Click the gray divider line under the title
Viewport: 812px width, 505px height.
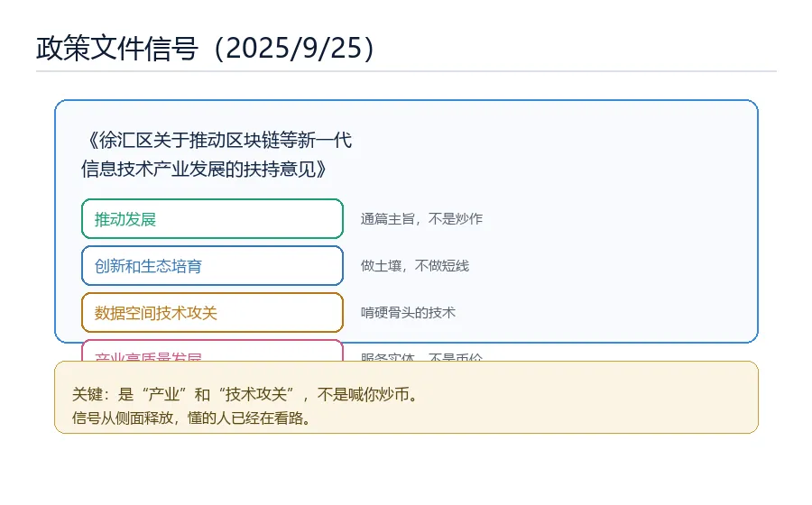[406, 71]
